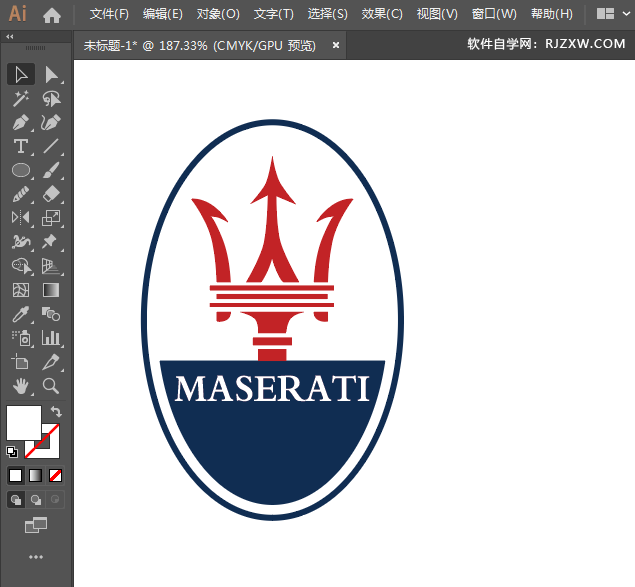Viewport: 635px width, 587px height.
Task: Expand the toolbar with double-arrow
Action: [10, 36]
